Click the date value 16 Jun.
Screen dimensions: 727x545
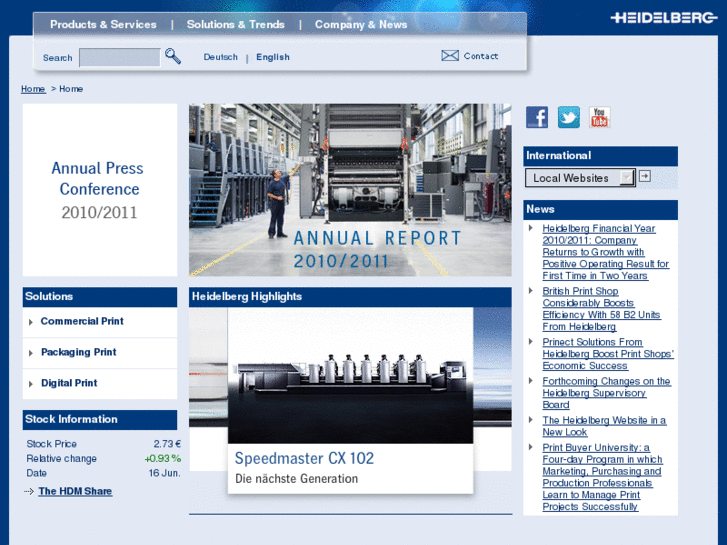pyautogui.click(x=165, y=473)
